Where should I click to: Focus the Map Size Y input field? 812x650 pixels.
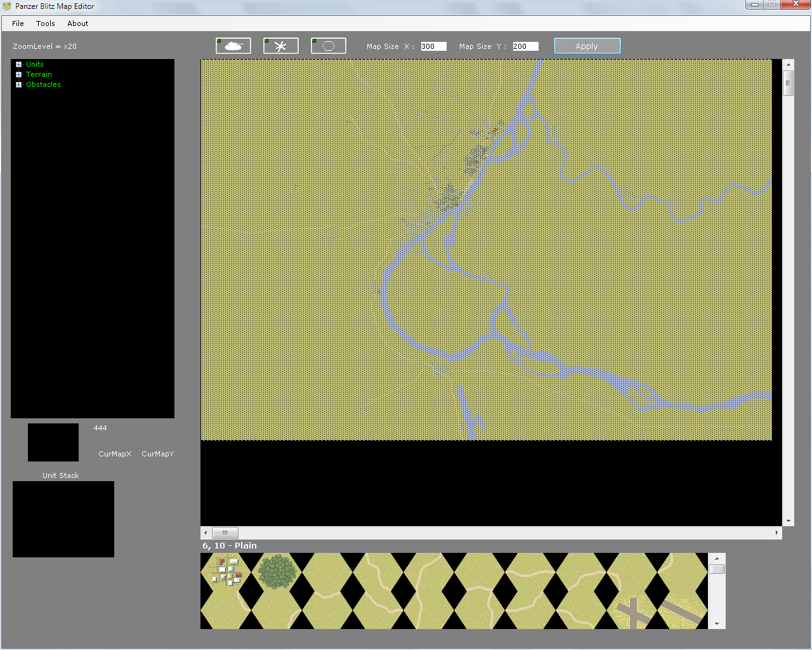[525, 46]
